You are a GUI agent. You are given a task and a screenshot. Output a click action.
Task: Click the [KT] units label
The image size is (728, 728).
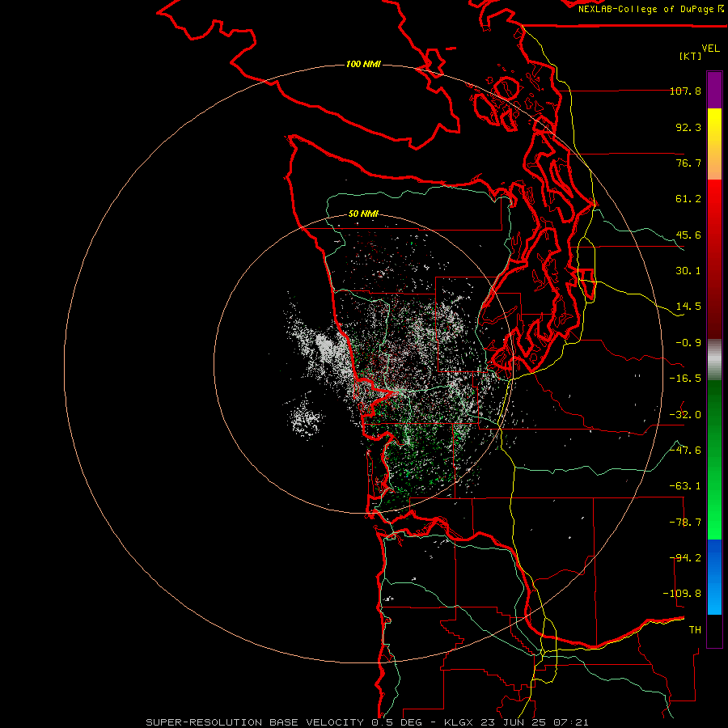pos(691,56)
